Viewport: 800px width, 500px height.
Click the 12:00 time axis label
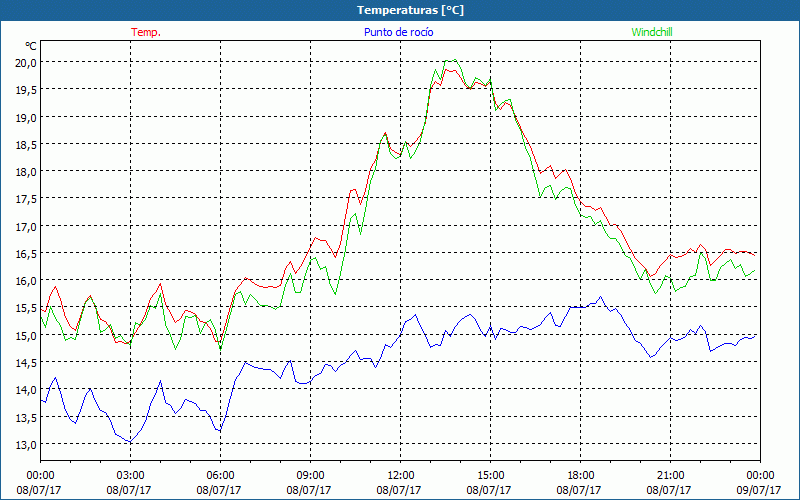401,475
